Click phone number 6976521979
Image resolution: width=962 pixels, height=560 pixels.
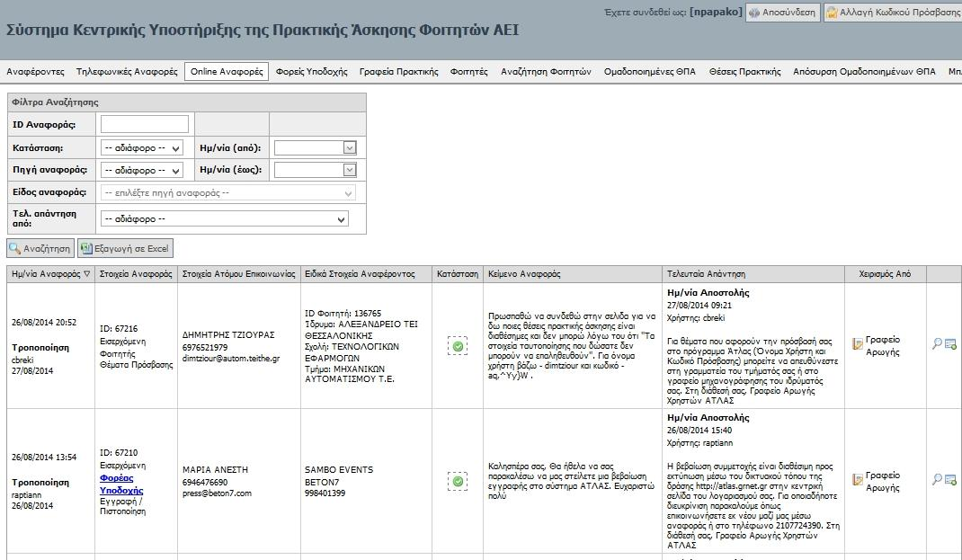(x=205, y=347)
